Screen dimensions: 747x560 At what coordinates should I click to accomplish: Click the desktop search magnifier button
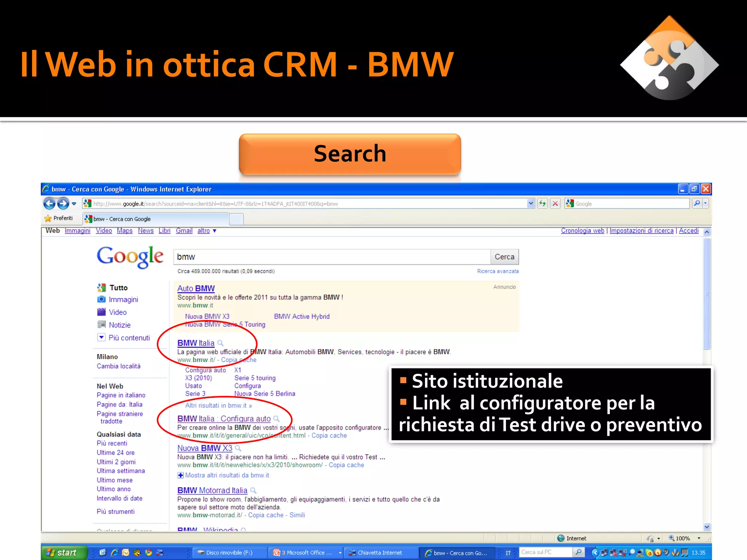point(578,552)
